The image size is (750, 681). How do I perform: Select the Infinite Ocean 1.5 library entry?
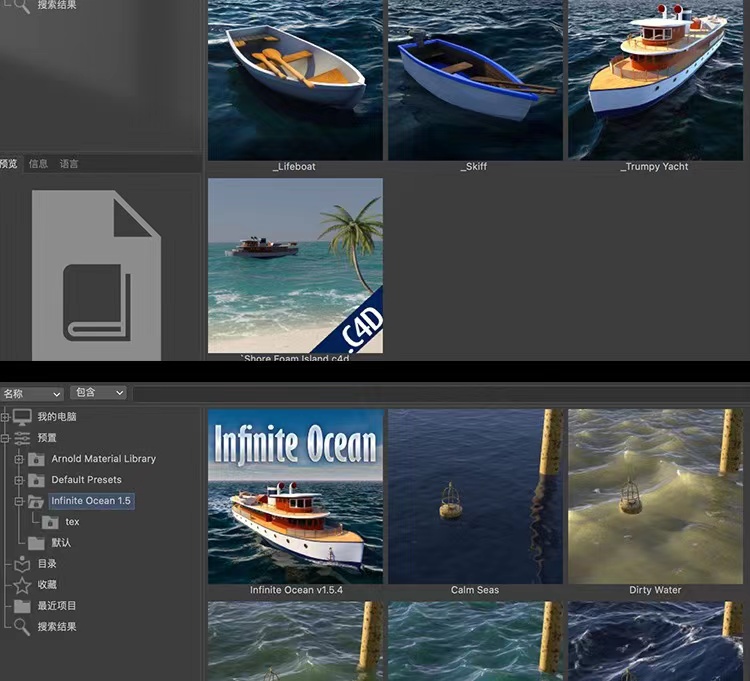pos(91,501)
